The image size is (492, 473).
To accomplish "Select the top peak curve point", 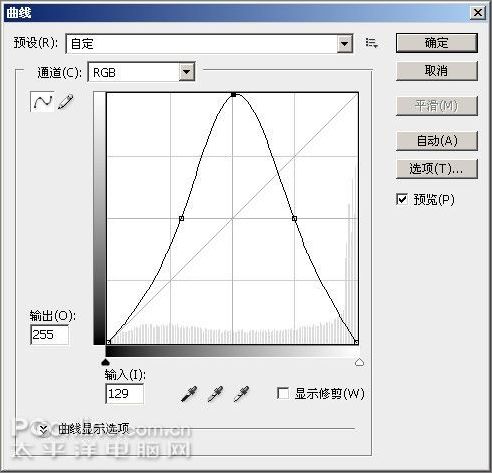I will pos(233,95).
